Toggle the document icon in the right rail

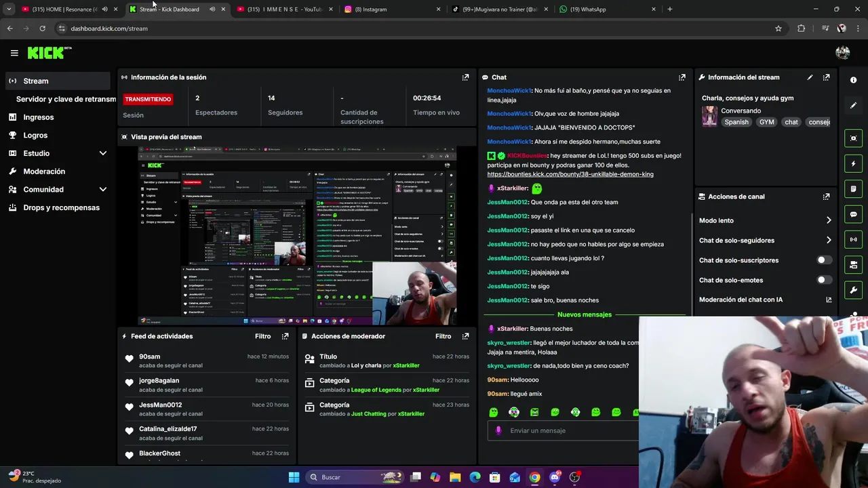pyautogui.click(x=853, y=188)
